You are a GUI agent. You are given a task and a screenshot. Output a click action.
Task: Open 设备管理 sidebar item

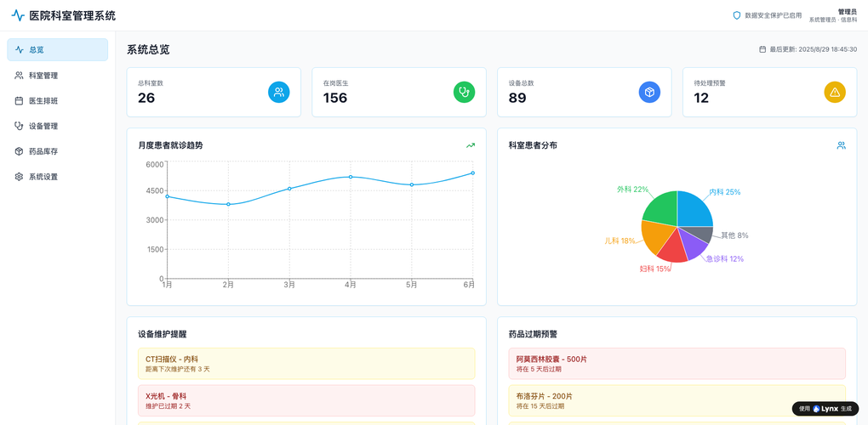[x=58, y=126]
